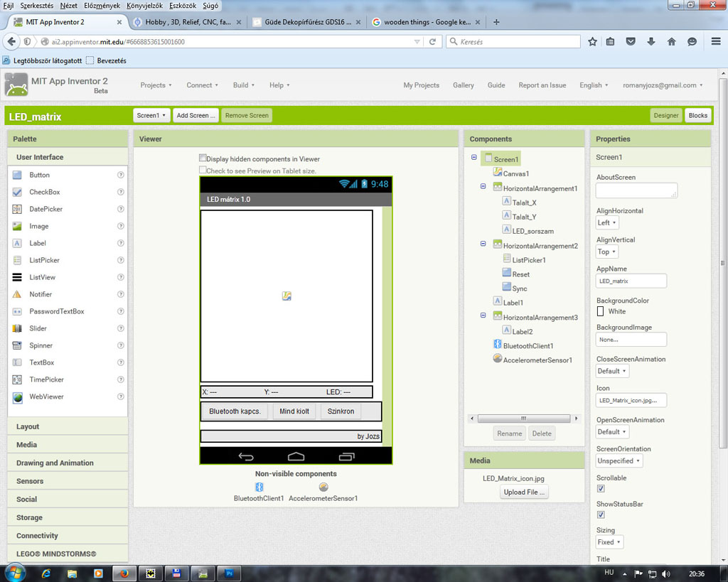728x582 pixels.
Task: Click the BackgroundColor White swatch
Action: tap(601, 311)
